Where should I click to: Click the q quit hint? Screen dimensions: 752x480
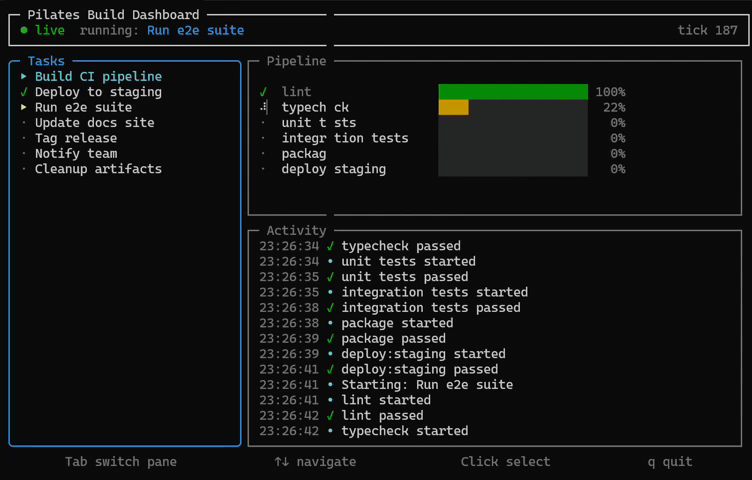(670, 461)
